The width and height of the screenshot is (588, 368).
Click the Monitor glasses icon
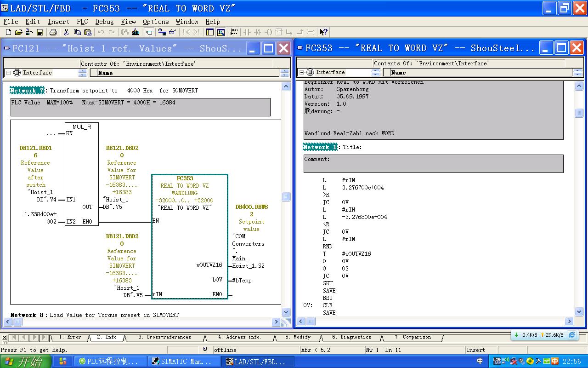click(x=173, y=32)
